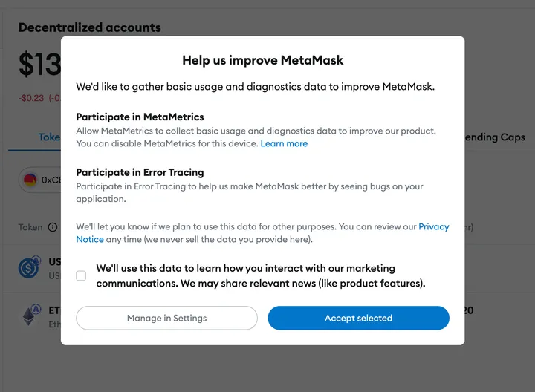Click the Decentralized accounts heading
535x392 pixels.
(x=89, y=27)
